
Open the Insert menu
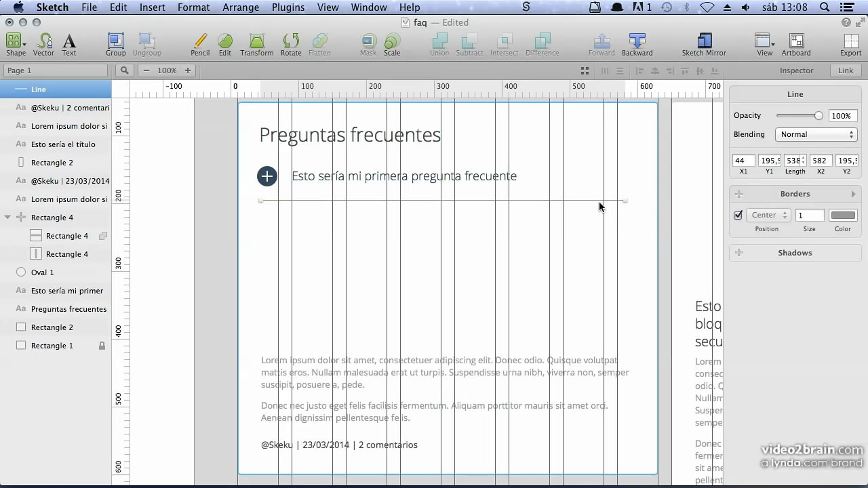tap(153, 7)
